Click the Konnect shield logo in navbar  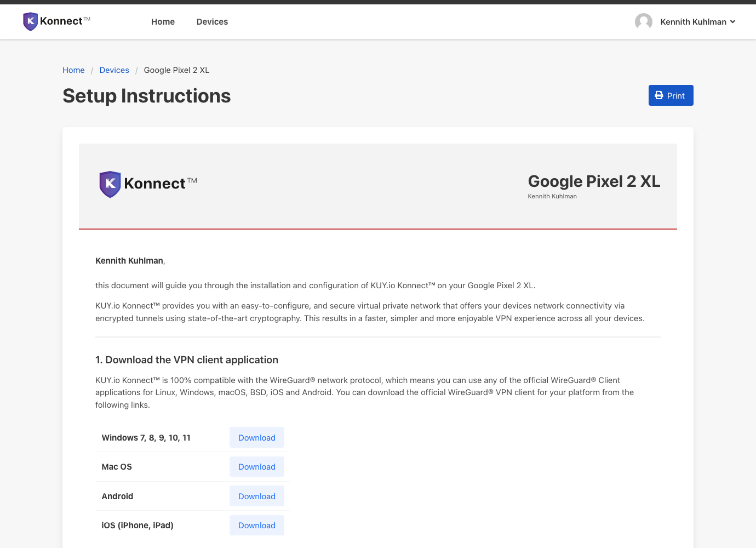[x=31, y=21]
